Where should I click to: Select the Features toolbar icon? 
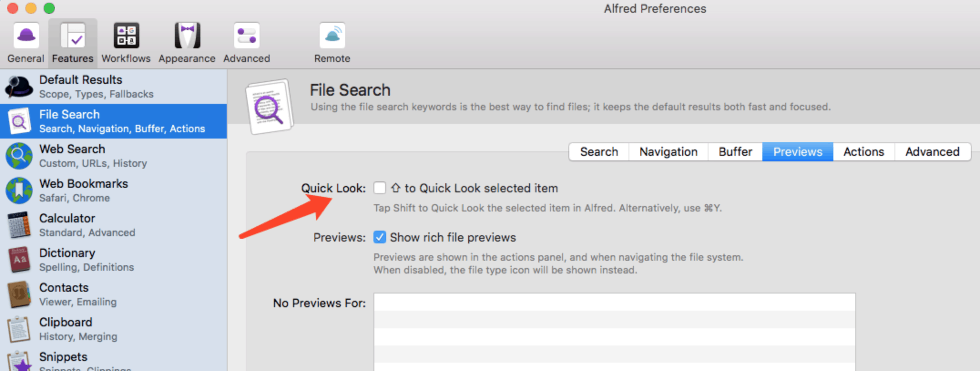(73, 36)
